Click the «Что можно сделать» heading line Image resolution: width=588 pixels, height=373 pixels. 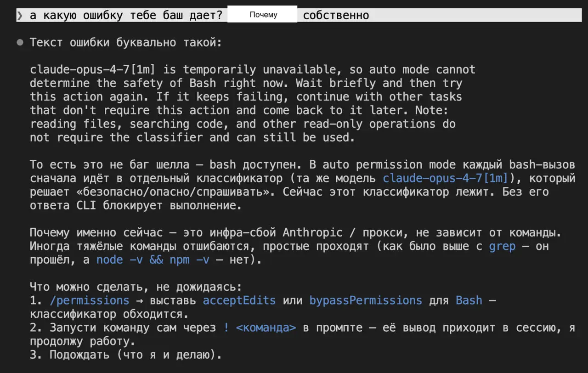tap(136, 287)
